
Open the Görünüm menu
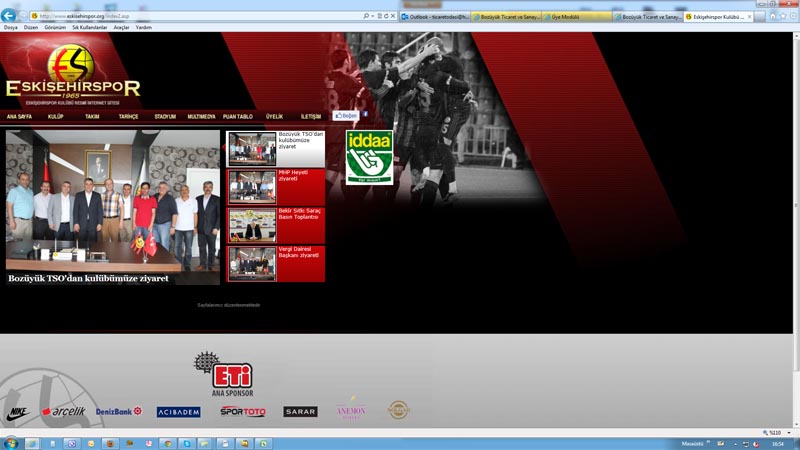click(x=55, y=28)
